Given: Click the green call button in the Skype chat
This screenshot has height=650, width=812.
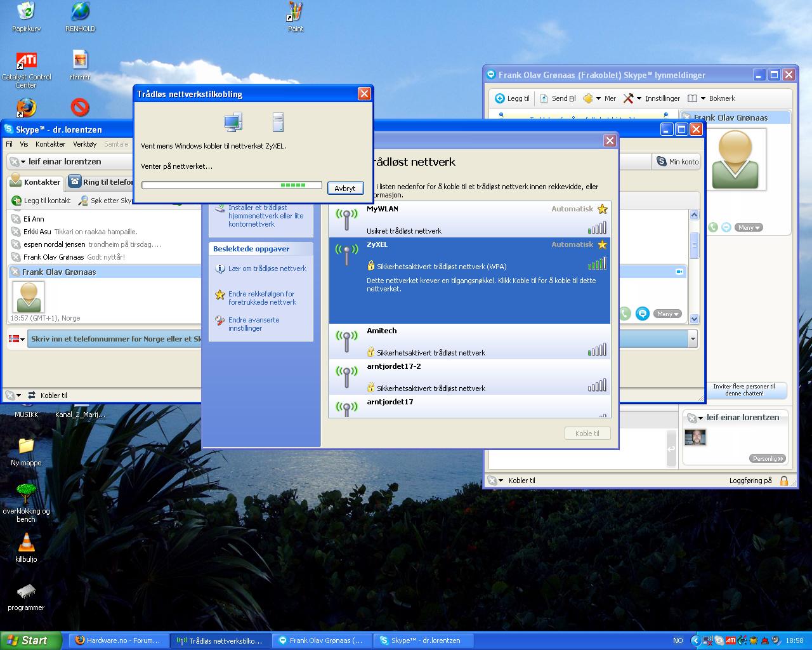Looking at the screenshot, I should pyautogui.click(x=624, y=314).
